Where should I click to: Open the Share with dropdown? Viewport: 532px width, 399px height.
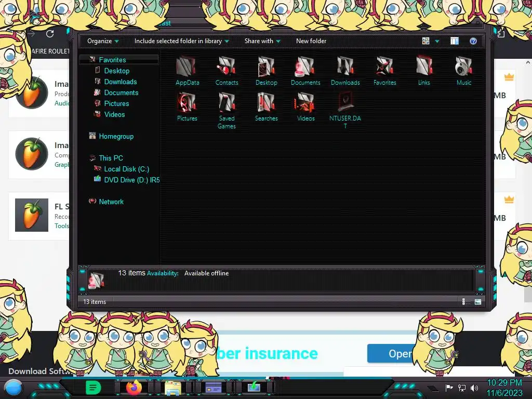[x=262, y=41]
